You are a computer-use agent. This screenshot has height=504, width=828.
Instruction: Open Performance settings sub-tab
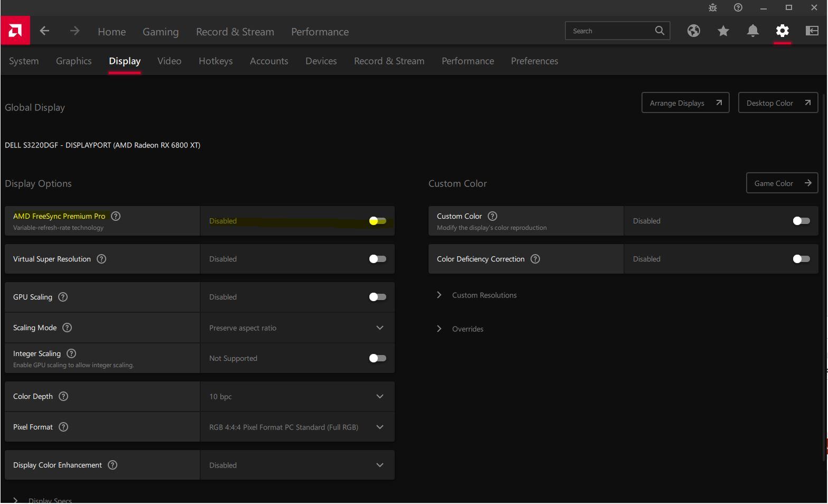(468, 61)
